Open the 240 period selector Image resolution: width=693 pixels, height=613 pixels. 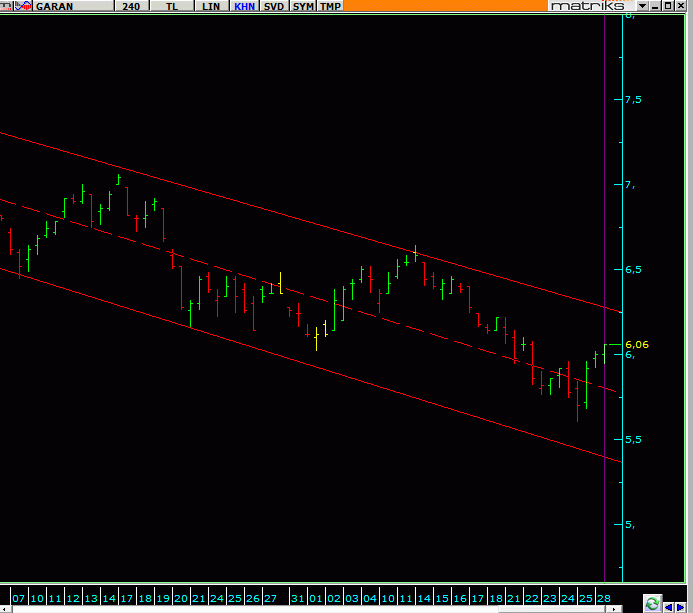tap(132, 6)
